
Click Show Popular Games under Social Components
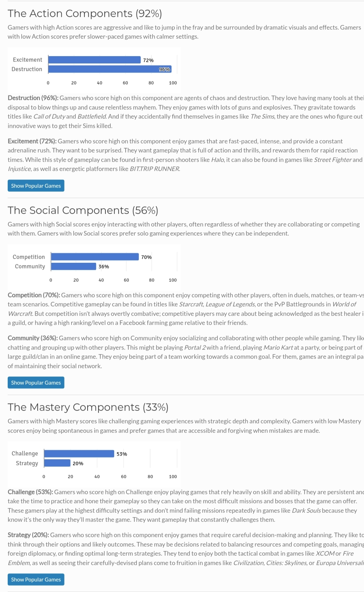coord(36,383)
